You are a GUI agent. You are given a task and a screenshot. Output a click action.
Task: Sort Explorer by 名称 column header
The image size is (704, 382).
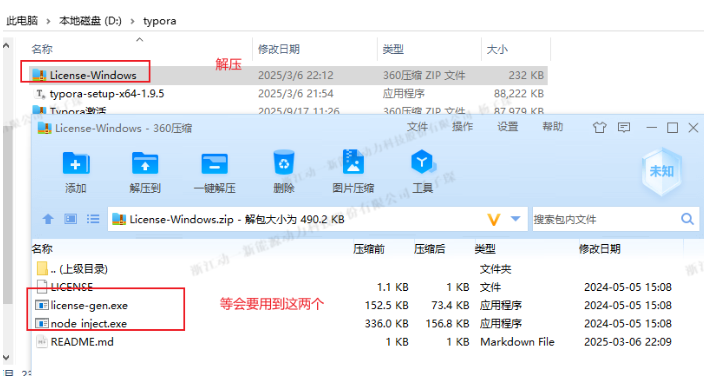click(x=42, y=49)
